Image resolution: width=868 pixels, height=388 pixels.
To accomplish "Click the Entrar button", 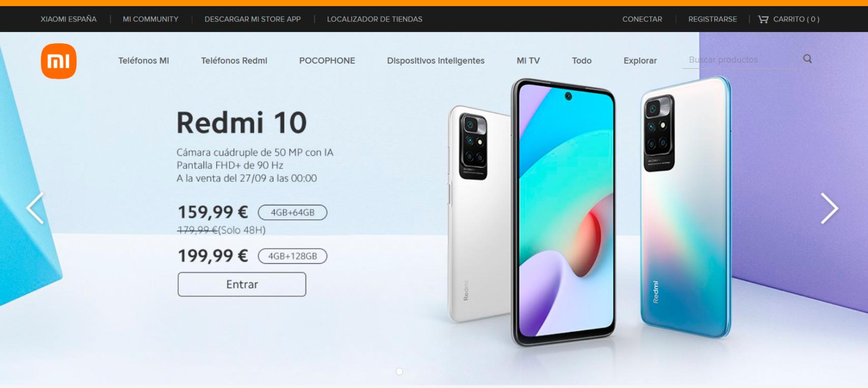I will 242,284.
